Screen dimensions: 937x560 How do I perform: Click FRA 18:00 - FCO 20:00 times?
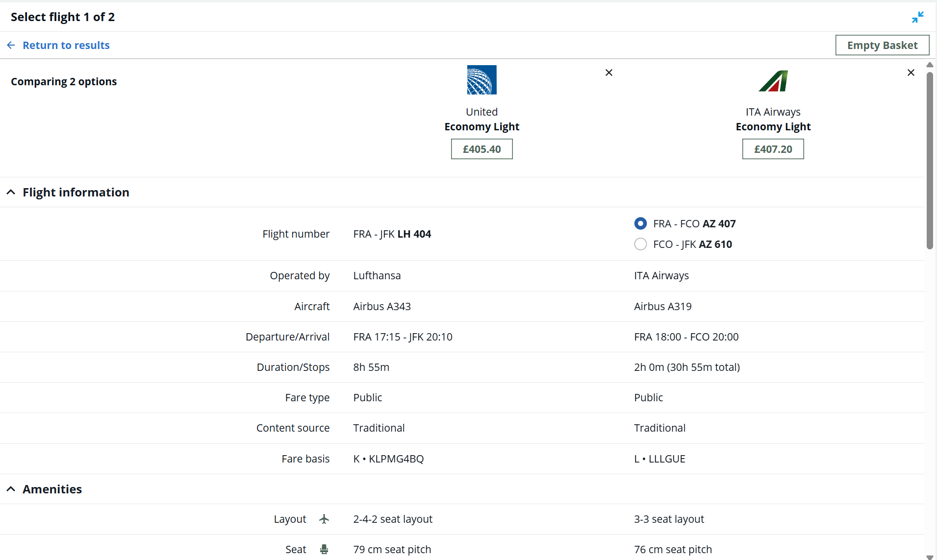686,337
